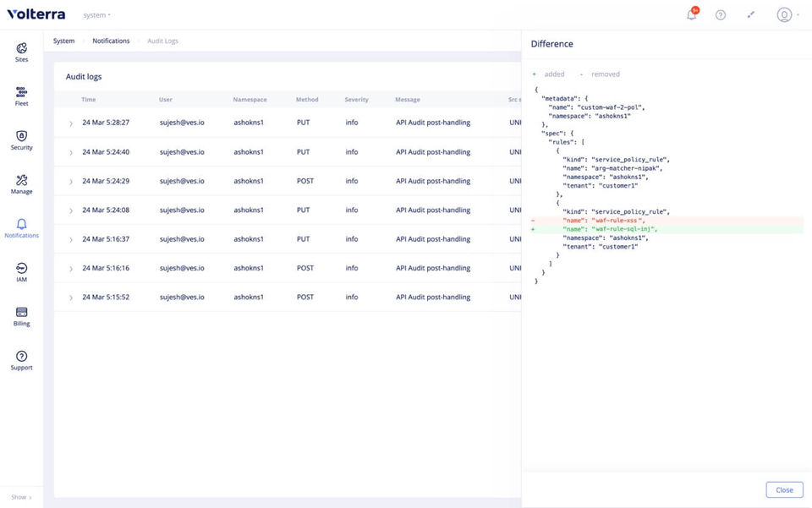Open the Fleet section in sidebar

click(21, 96)
